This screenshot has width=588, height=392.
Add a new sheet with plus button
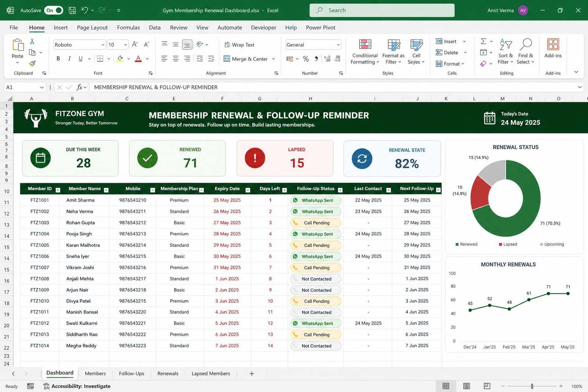pos(252,374)
